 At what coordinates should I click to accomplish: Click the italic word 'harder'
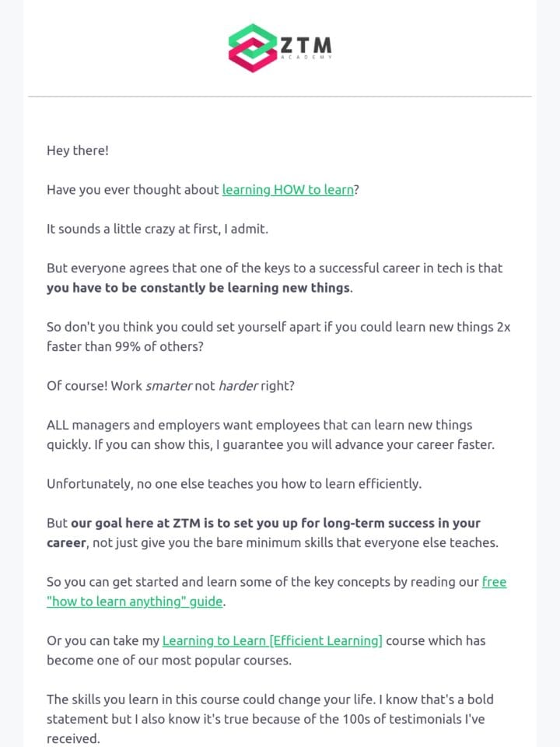tap(238, 386)
